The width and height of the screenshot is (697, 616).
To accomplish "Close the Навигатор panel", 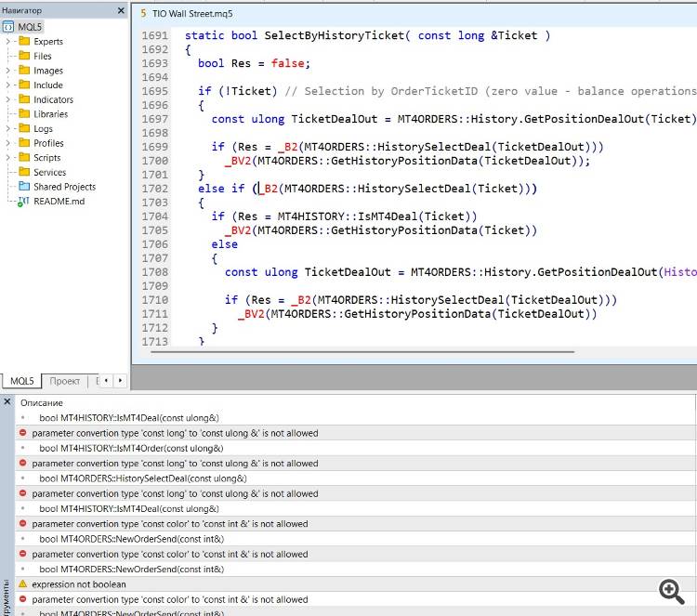I will [121, 10].
